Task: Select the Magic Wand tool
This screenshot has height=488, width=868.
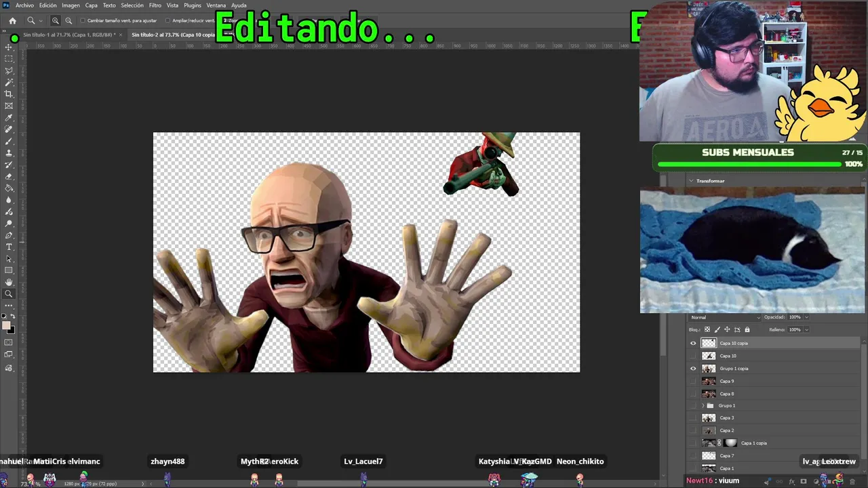Action: click(x=9, y=82)
